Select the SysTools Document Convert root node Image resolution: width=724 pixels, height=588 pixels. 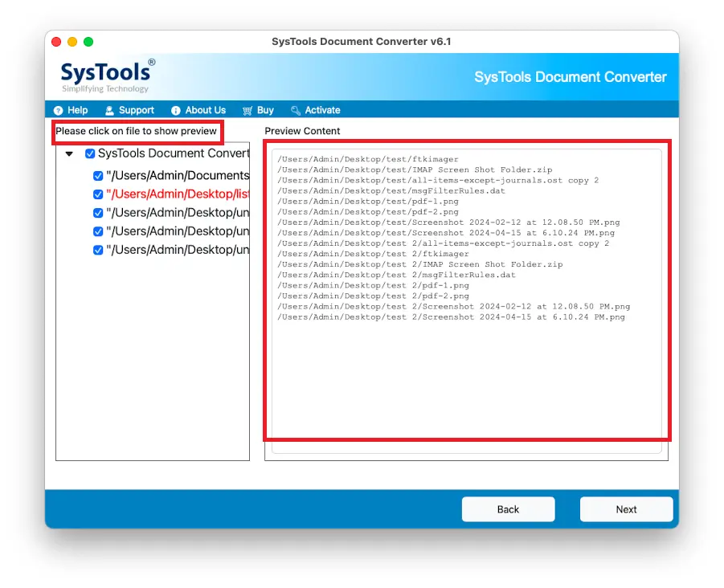tap(174, 153)
